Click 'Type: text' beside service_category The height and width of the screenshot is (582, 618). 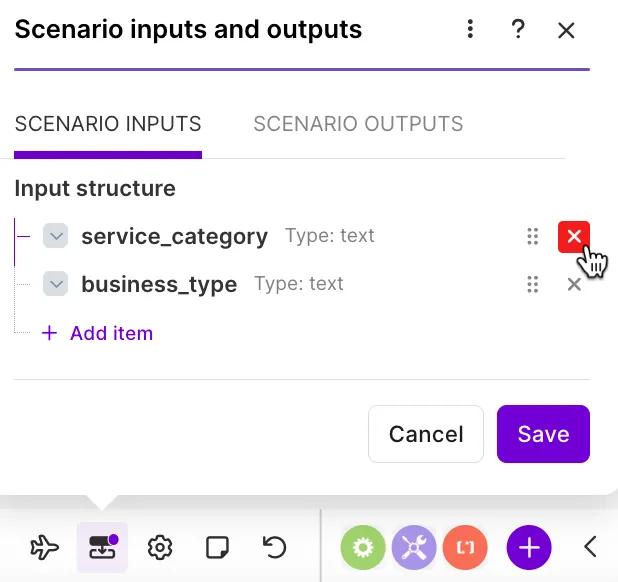pyautogui.click(x=330, y=236)
